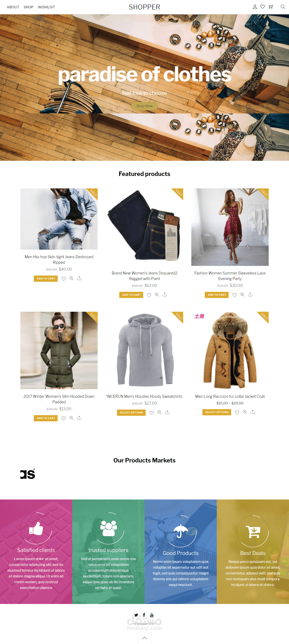Screen dimensions: 289x644
Task: Click the back-to-top chevron arrow
Action: pos(145,638)
